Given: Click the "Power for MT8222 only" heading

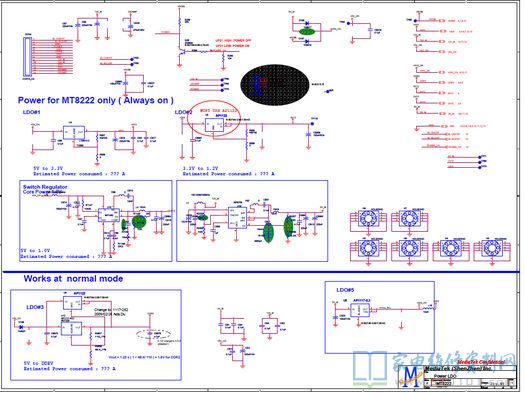Looking at the screenshot, I should [96, 100].
